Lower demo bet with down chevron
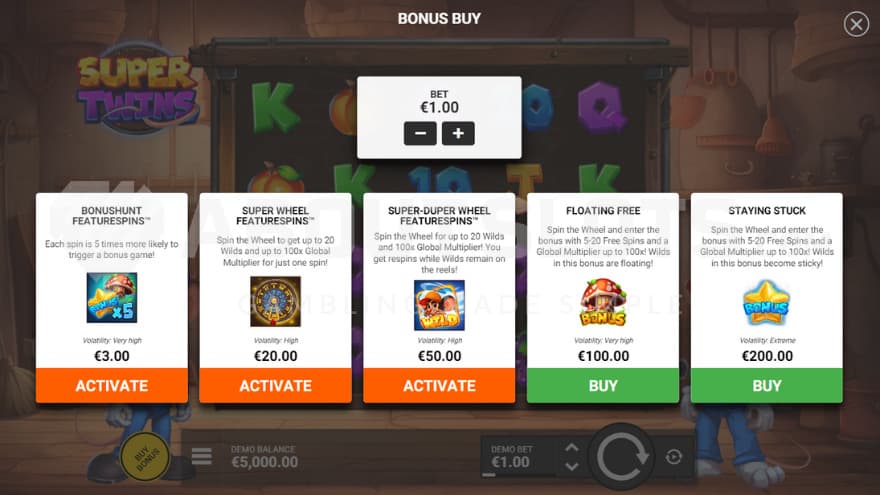This screenshot has width=880, height=495. tap(571, 466)
